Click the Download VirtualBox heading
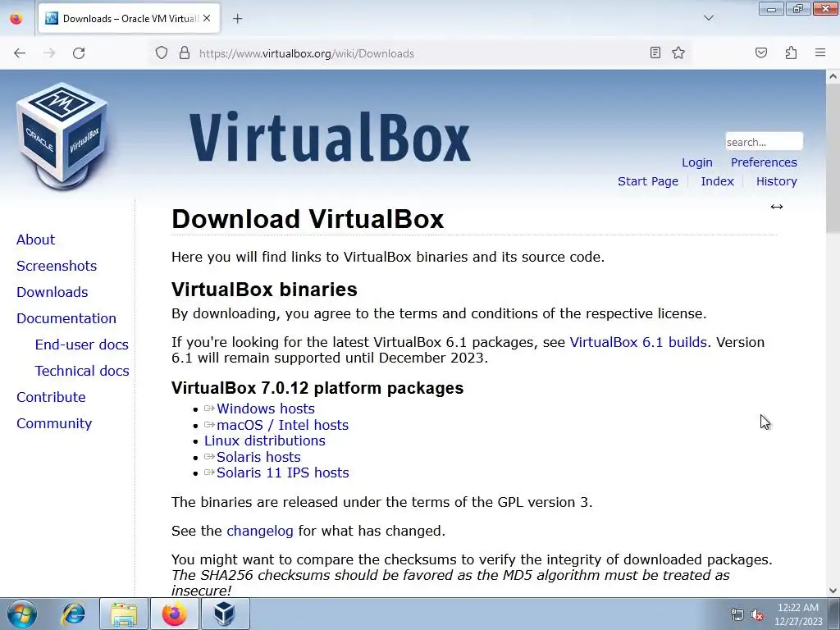This screenshot has height=630, width=840. pyautogui.click(x=308, y=219)
